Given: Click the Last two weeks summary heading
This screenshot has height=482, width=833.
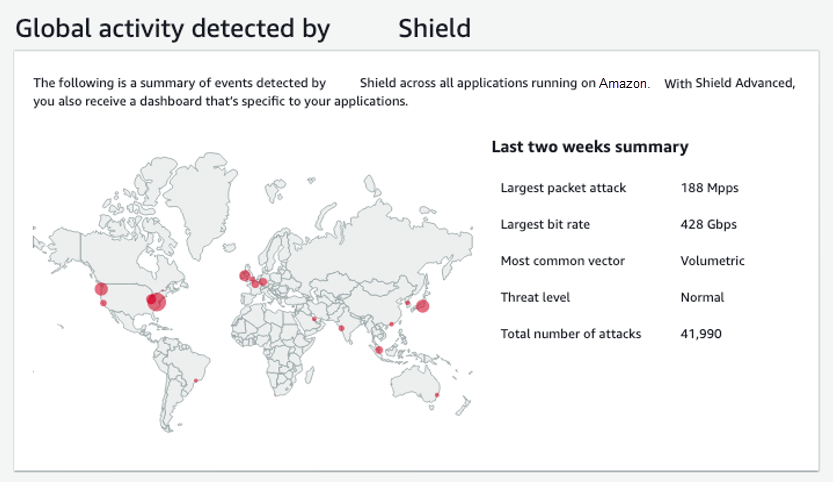Looking at the screenshot, I should 589,147.
